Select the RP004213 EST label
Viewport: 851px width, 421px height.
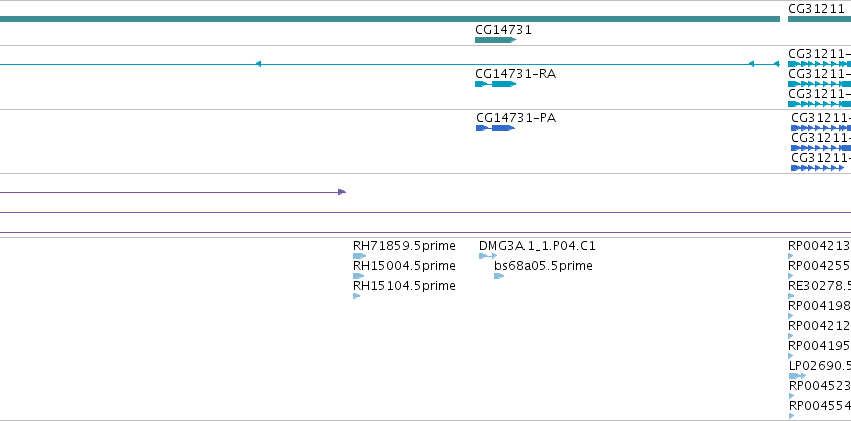pyautogui.click(x=819, y=246)
